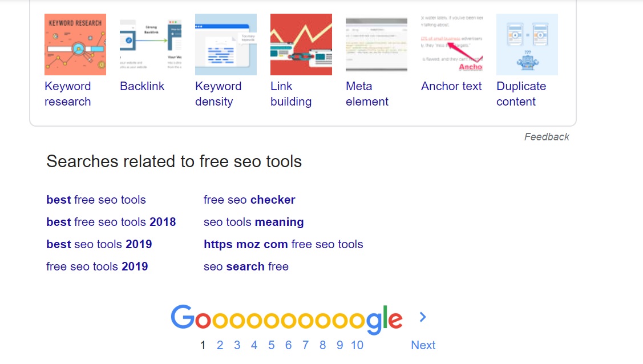The image size is (643, 364).
Task: Open best seo tools 2019 search
Action: pos(99,244)
